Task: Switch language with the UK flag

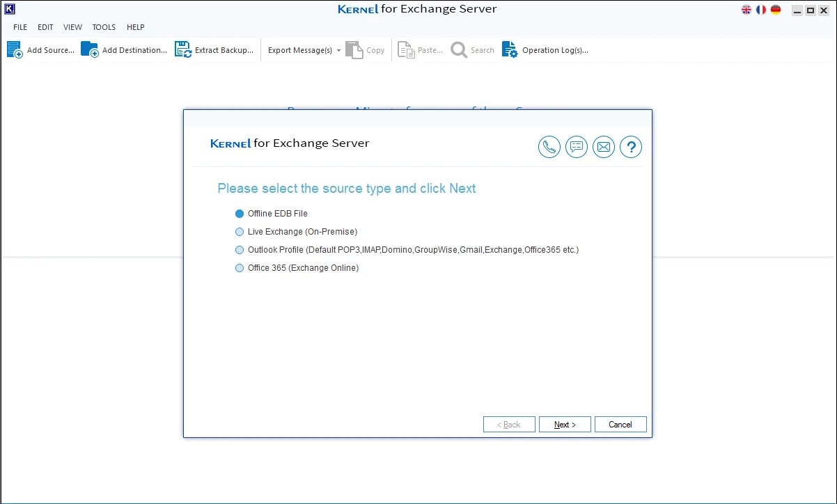Action: 746,10
